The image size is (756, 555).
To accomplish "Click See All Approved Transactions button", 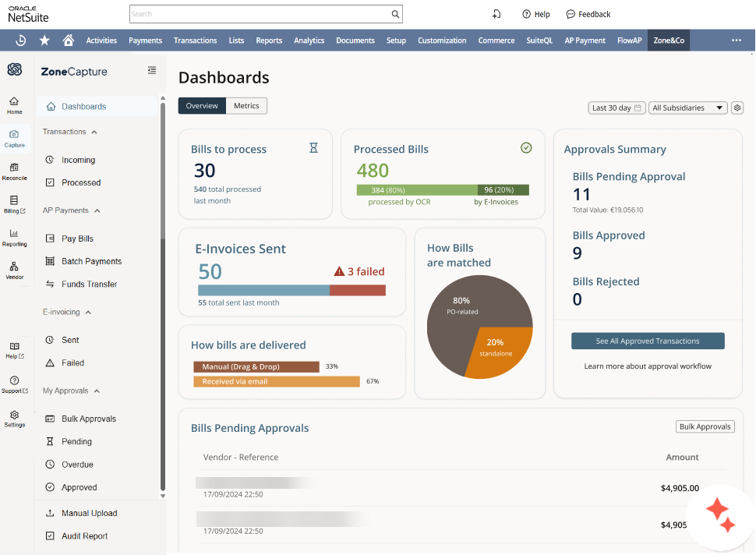I will 648,341.
